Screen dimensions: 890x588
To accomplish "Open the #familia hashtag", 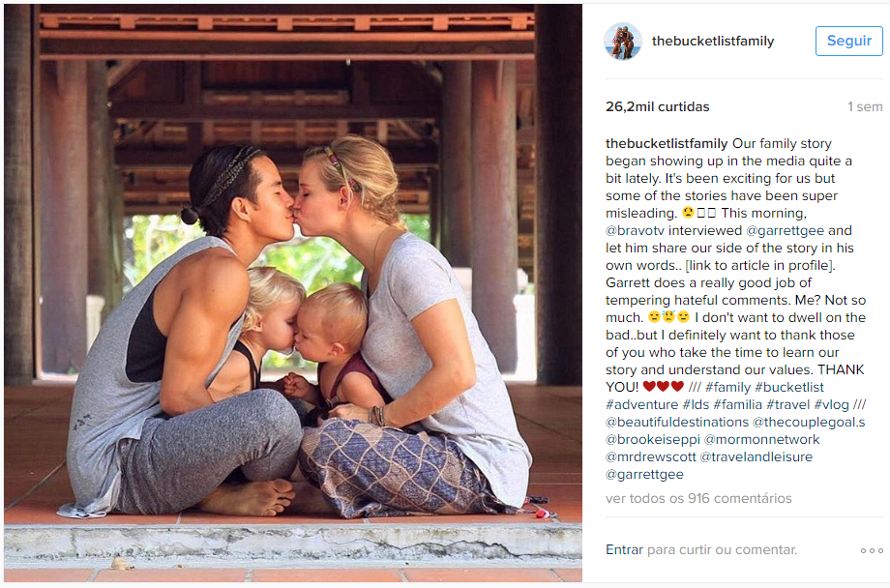I will pos(737,404).
